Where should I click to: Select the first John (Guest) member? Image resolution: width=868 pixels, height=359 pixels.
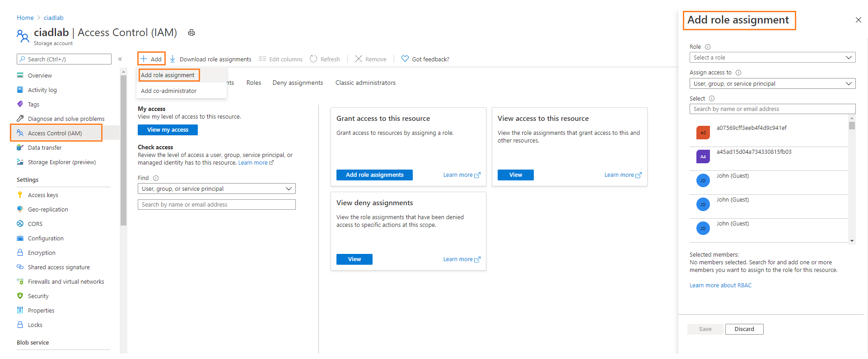[733, 176]
